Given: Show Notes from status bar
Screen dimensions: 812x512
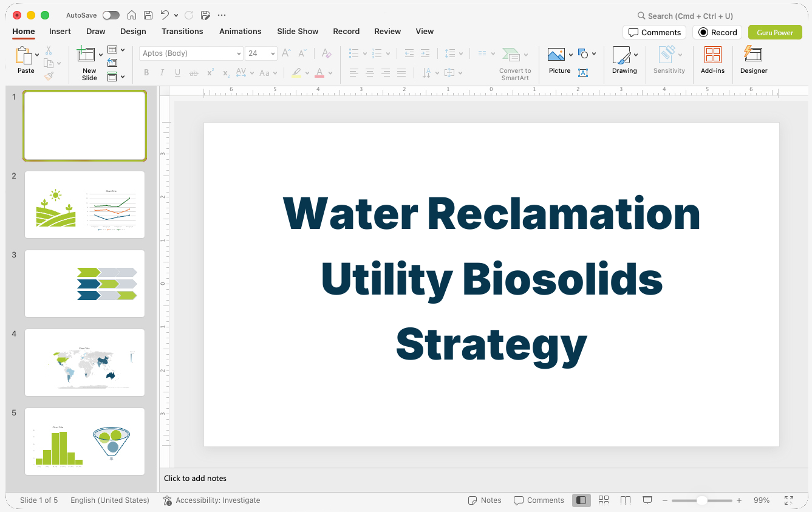Looking at the screenshot, I should (x=485, y=500).
